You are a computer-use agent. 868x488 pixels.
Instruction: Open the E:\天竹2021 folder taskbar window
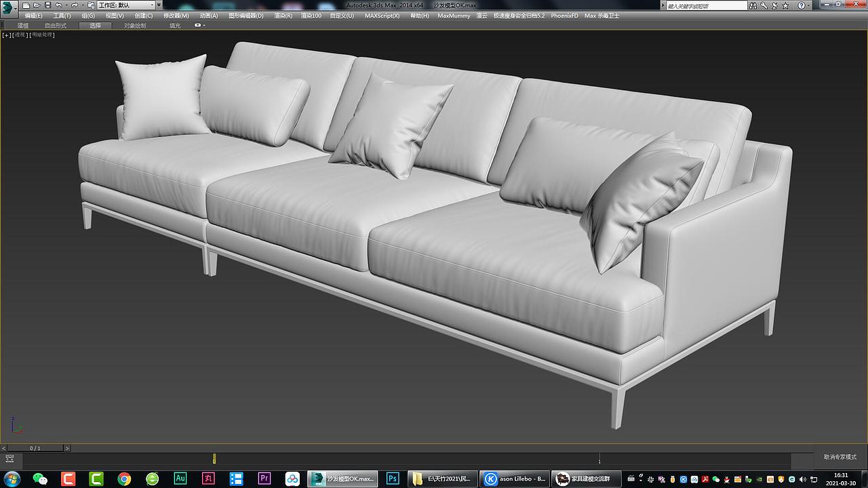click(x=441, y=479)
